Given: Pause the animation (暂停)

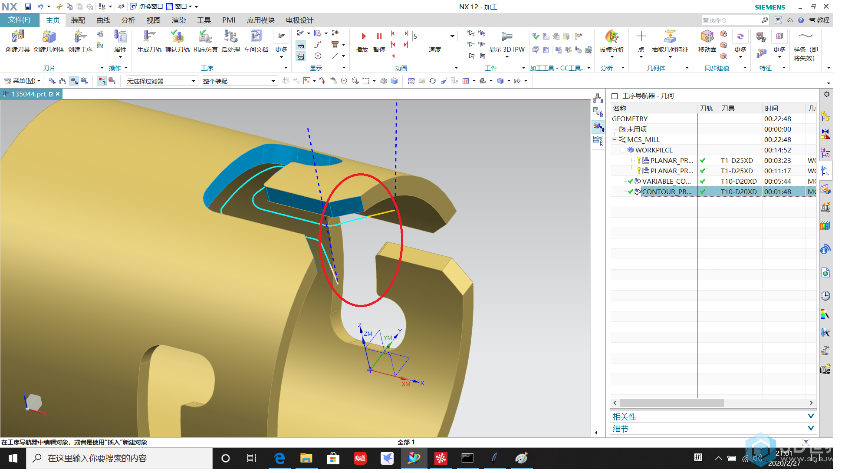Looking at the screenshot, I should pos(379,41).
